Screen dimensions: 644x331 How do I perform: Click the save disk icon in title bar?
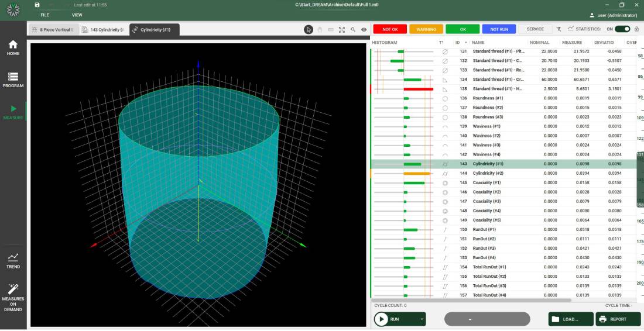coord(37,5)
